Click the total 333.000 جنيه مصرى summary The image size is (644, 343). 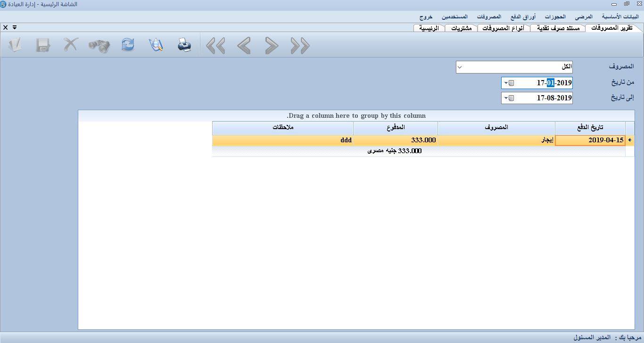tap(395, 151)
